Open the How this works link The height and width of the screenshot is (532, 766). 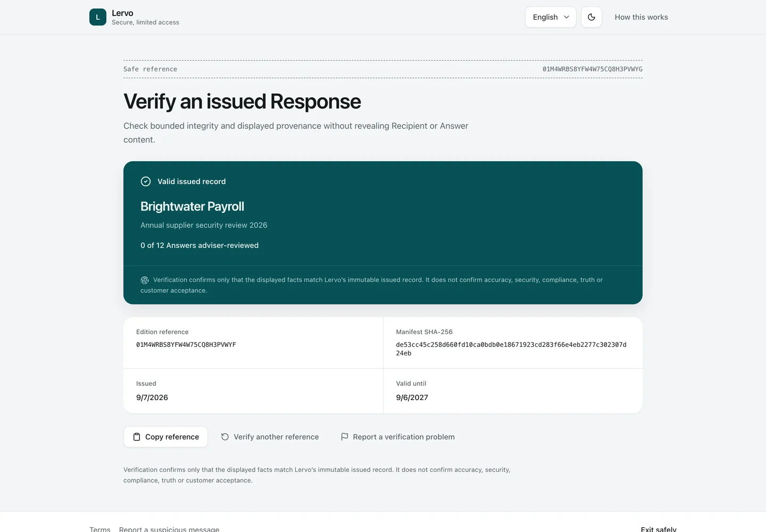click(x=641, y=17)
